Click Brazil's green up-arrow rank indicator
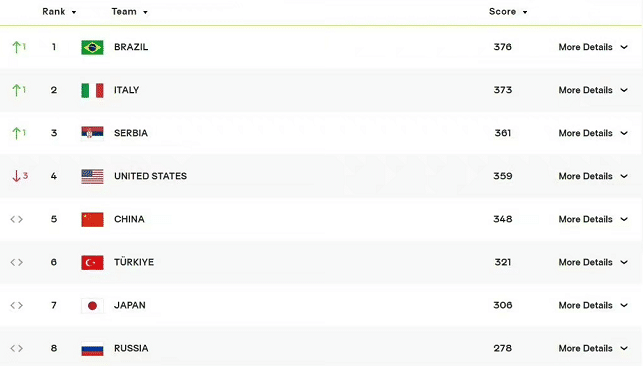Screen dimensions: 643x366 [19, 47]
